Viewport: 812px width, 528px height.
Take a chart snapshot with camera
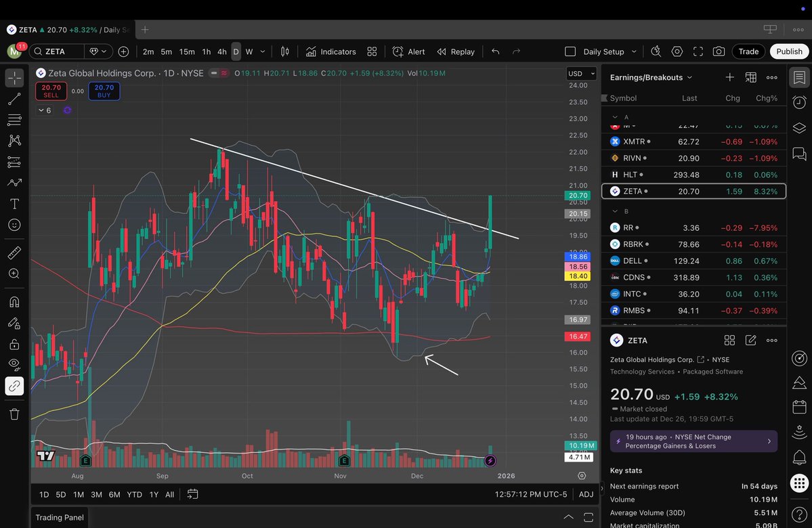coord(719,51)
